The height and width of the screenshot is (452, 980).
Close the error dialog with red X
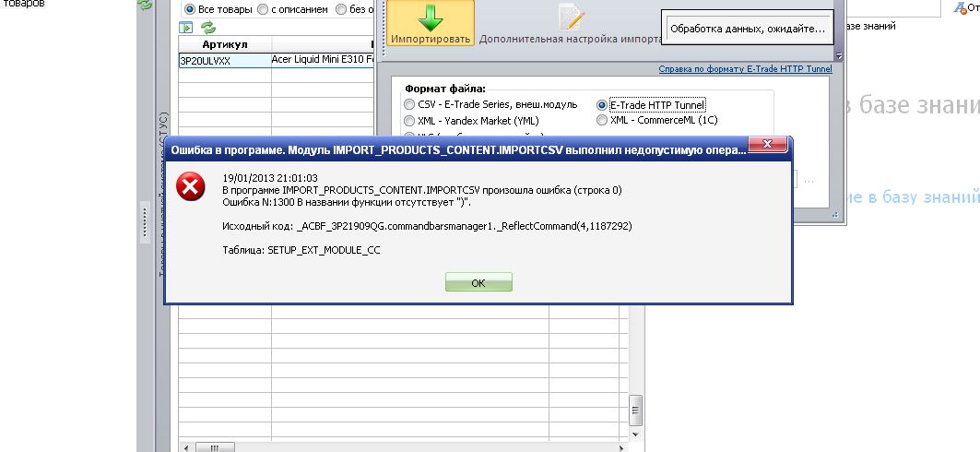click(767, 145)
